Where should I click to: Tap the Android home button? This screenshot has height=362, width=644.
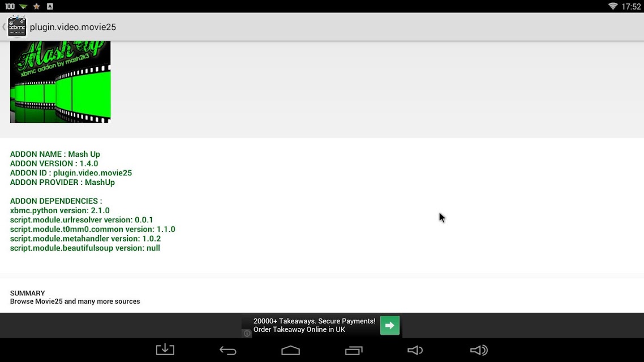tap(290, 350)
